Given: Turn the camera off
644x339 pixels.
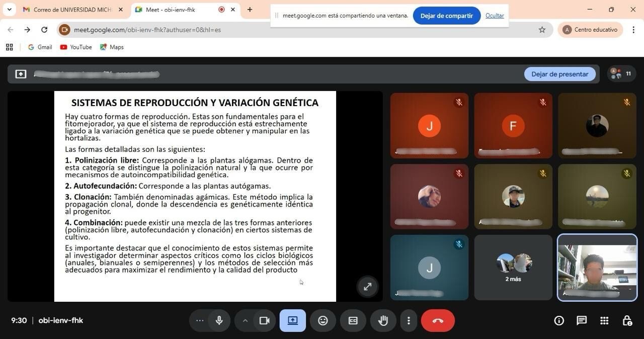Looking at the screenshot, I should (x=264, y=320).
